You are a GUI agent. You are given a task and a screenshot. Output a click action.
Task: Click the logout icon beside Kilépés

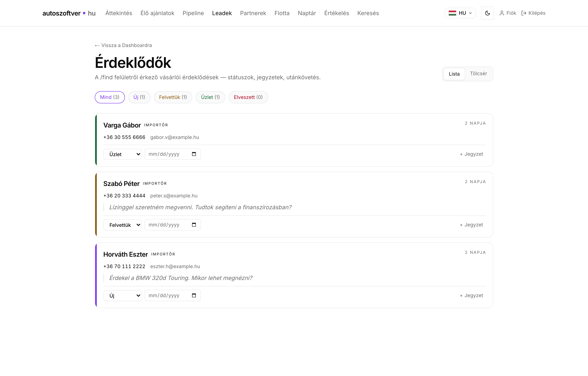[524, 13]
